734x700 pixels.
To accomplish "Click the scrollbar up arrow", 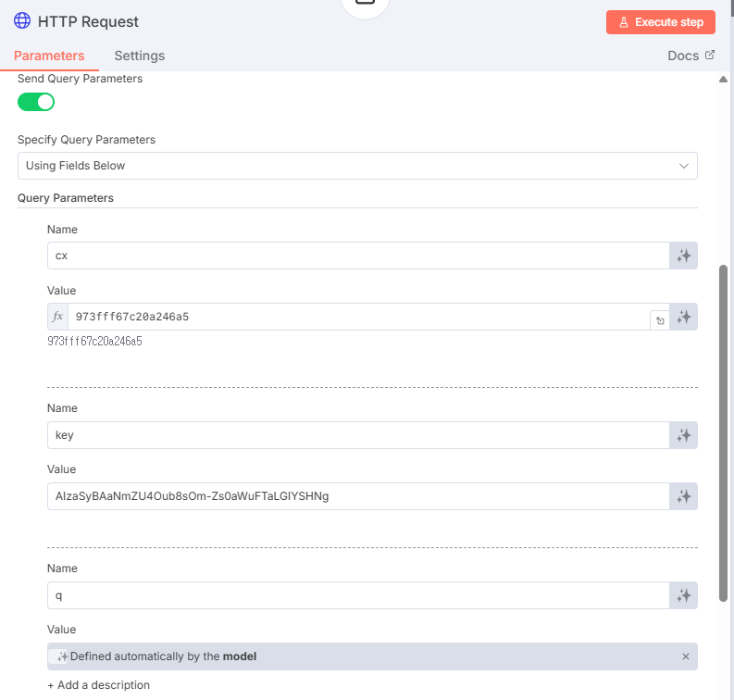I will (724, 80).
